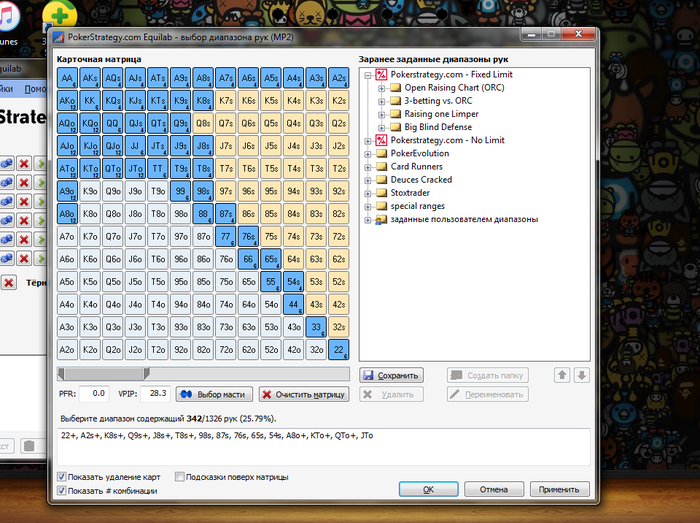Click the large red X beside Тёрн in the background window
The width and height of the screenshot is (700, 523).
point(9,282)
